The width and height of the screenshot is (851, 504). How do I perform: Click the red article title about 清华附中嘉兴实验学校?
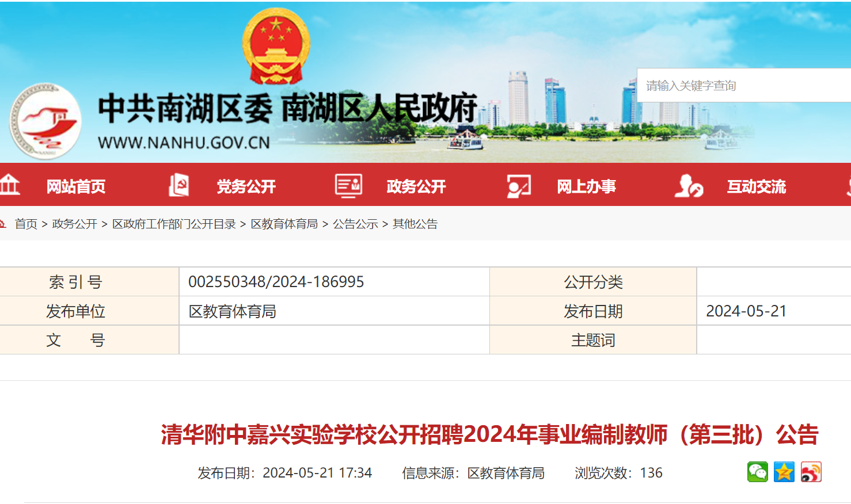tap(489, 434)
